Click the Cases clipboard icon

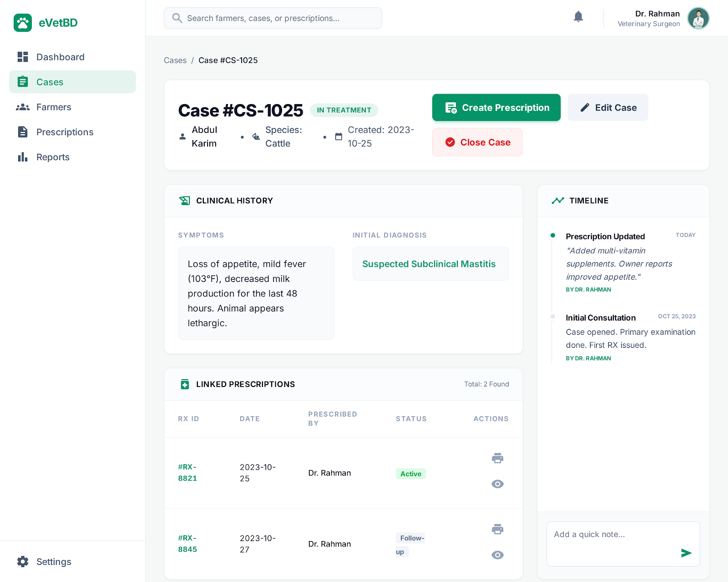pos(22,82)
